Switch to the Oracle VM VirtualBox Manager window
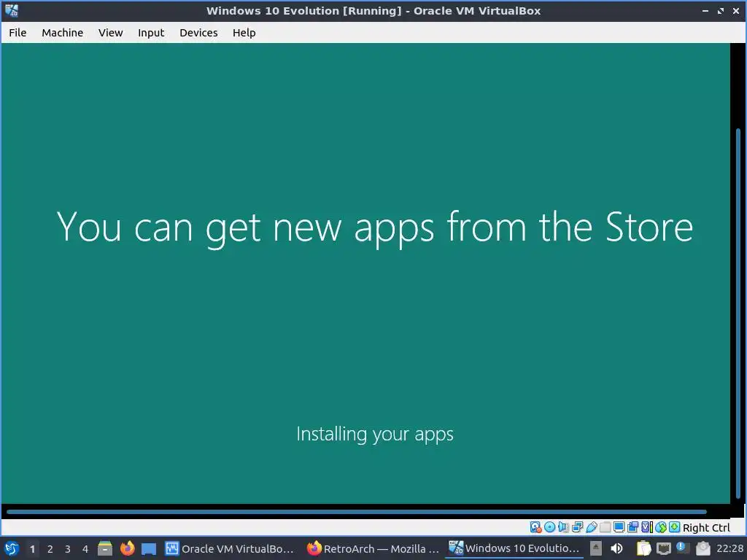 230,548
